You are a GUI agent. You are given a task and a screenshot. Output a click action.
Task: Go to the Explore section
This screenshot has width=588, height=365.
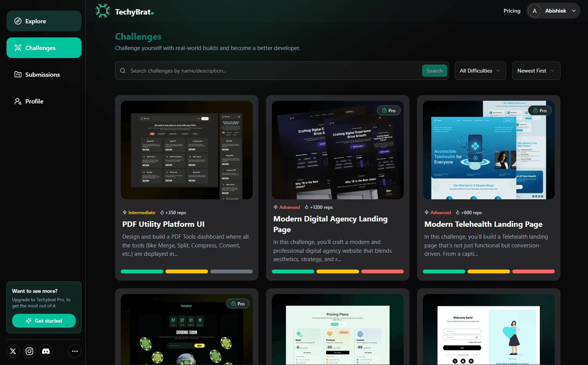point(44,21)
